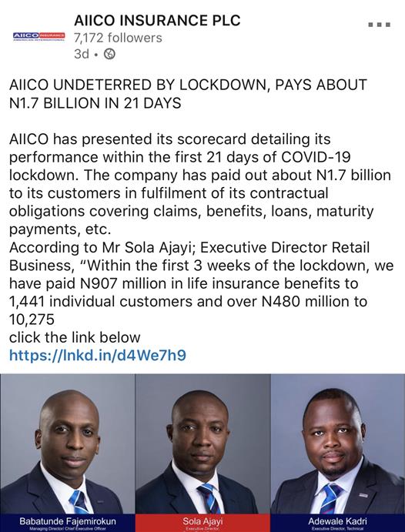This screenshot has height=532, width=405.
Task: Click the 3d post timestamp
Action: pyautogui.click(x=82, y=54)
